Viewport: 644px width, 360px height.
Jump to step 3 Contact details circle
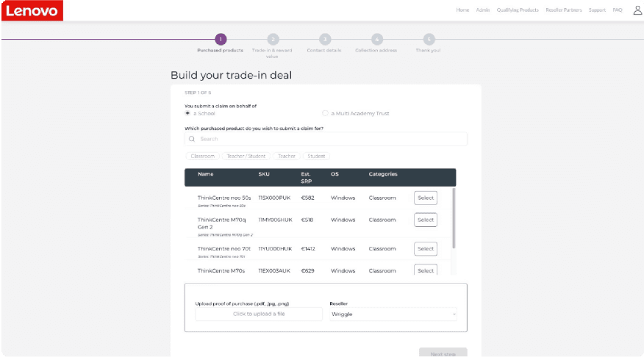point(325,40)
